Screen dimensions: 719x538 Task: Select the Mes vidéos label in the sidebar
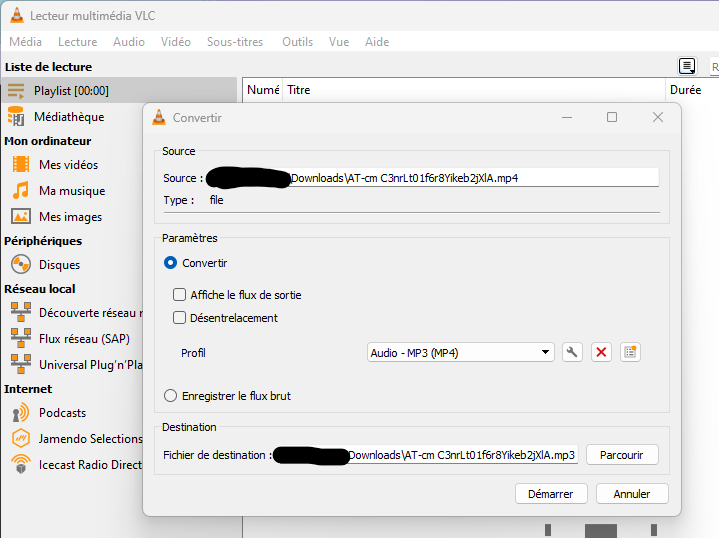click(x=69, y=165)
